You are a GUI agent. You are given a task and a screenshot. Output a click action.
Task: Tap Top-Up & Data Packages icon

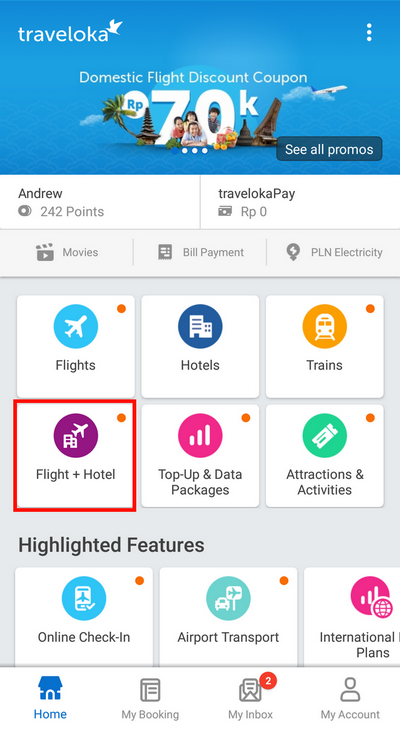point(200,436)
